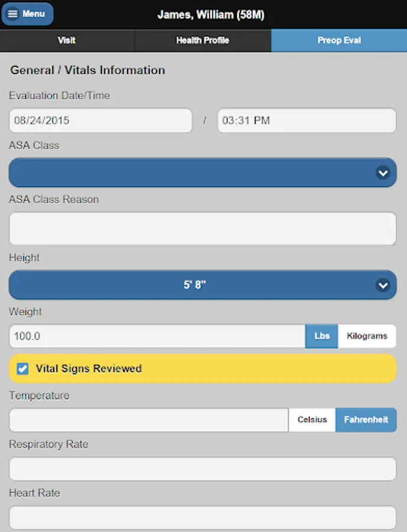The width and height of the screenshot is (407, 532).
Task: Select Kilograms weight unit
Action: [367, 336]
